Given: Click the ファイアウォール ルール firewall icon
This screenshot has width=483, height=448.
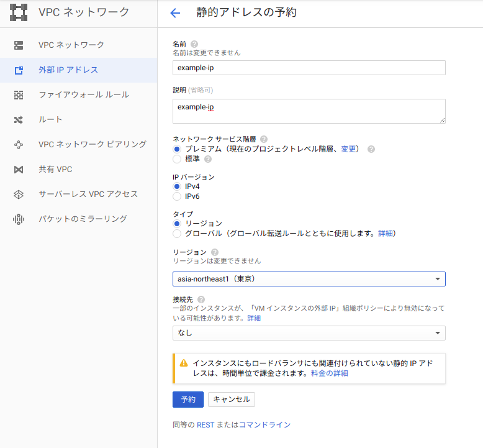Looking at the screenshot, I should 19,95.
